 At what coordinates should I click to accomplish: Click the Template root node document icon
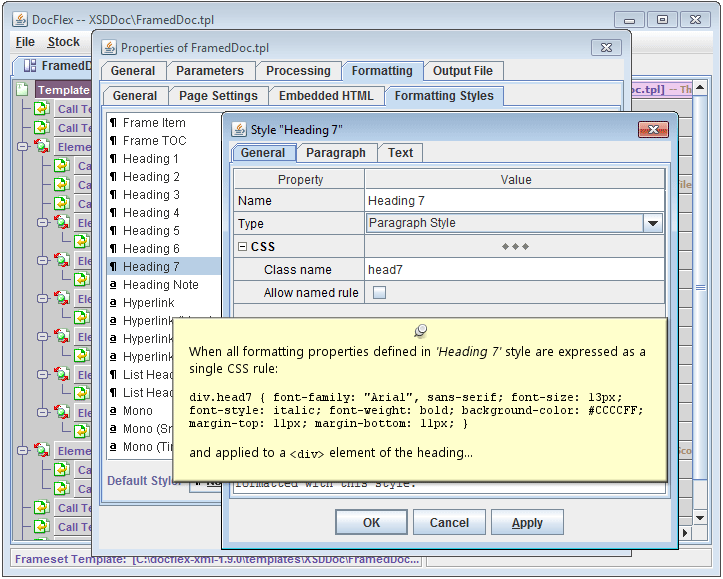22,90
